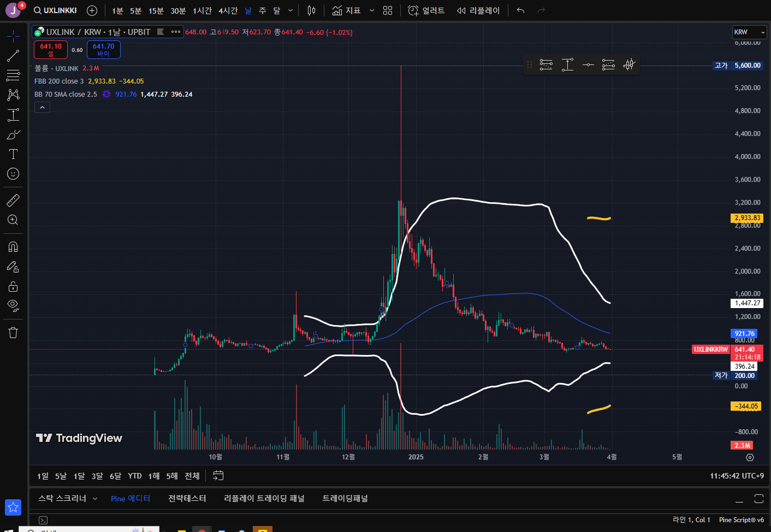The image size is (771, 532).
Task: Click the BB indicator purple refresh icon
Action: 106,94
